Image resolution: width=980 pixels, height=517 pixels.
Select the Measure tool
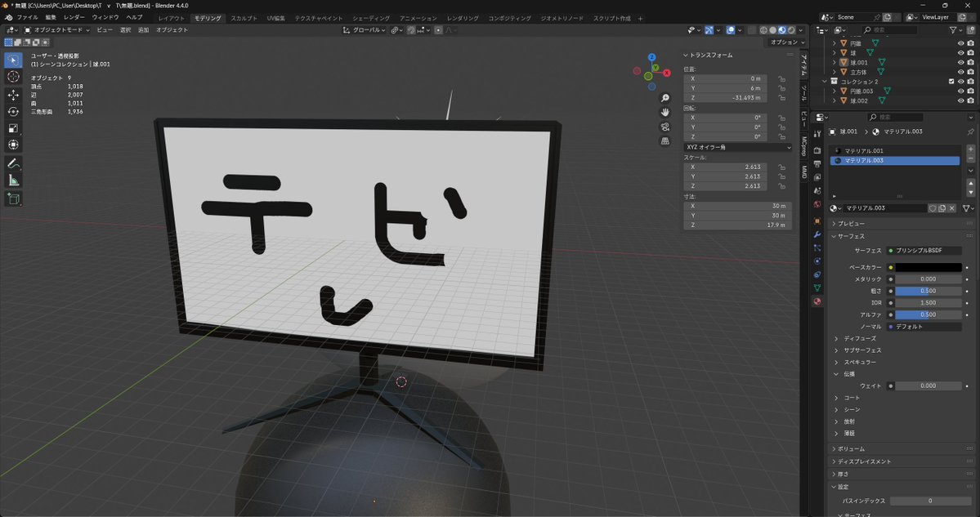click(x=13, y=181)
